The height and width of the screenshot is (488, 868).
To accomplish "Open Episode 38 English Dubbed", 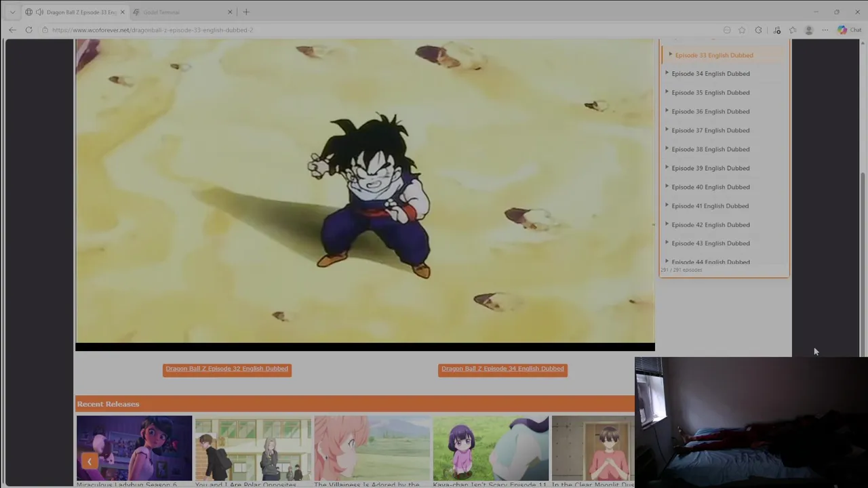I will [x=711, y=149].
